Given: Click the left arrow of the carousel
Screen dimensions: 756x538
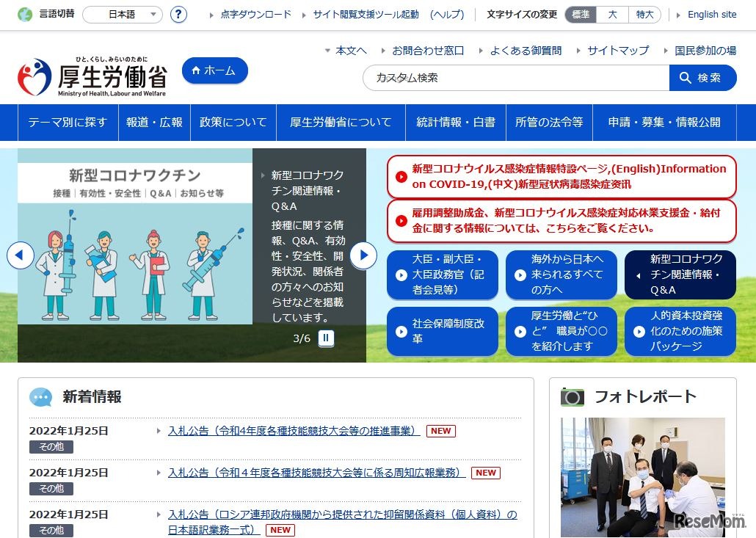Looking at the screenshot, I should [21, 255].
